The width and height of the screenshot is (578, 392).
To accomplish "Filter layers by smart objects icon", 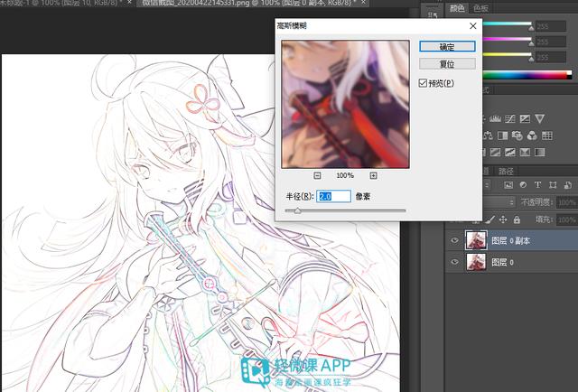I will [x=568, y=185].
